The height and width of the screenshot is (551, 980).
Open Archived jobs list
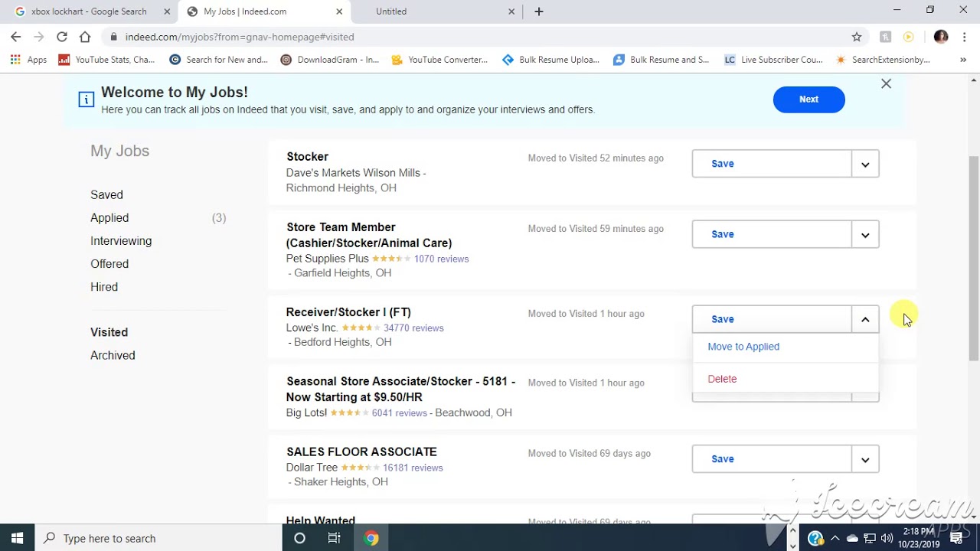113,355
